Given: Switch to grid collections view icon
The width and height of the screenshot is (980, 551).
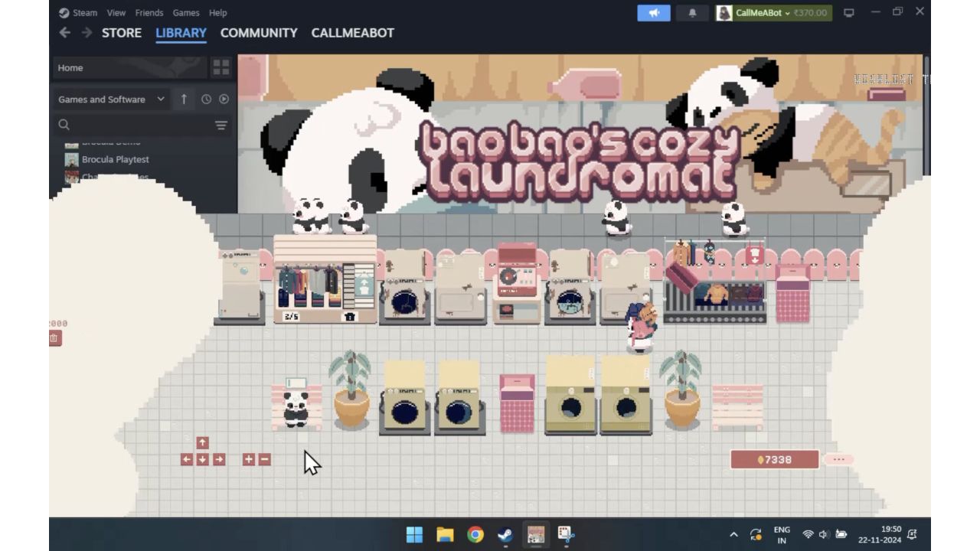Looking at the screenshot, I should 220,67.
